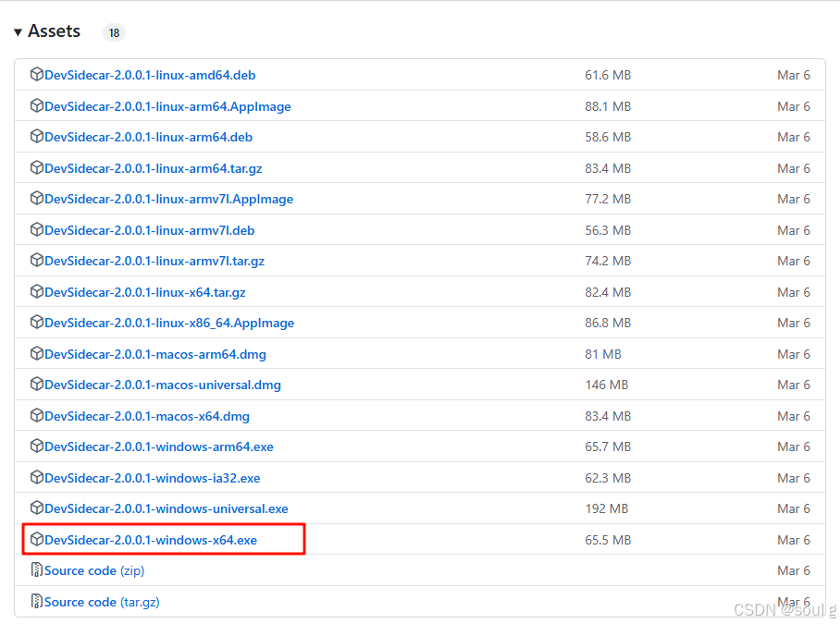Screen dimensions: 840x624
Task: Click the package icon beside linux-x86_64.AppImage
Action: (36, 322)
